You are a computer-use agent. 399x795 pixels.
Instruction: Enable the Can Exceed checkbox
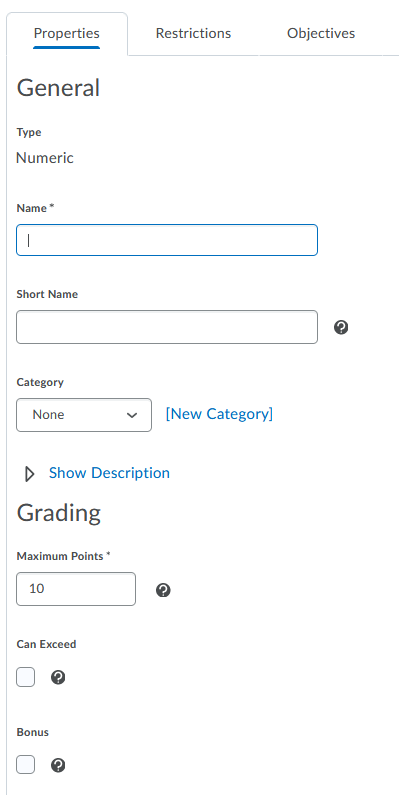click(x=25, y=677)
